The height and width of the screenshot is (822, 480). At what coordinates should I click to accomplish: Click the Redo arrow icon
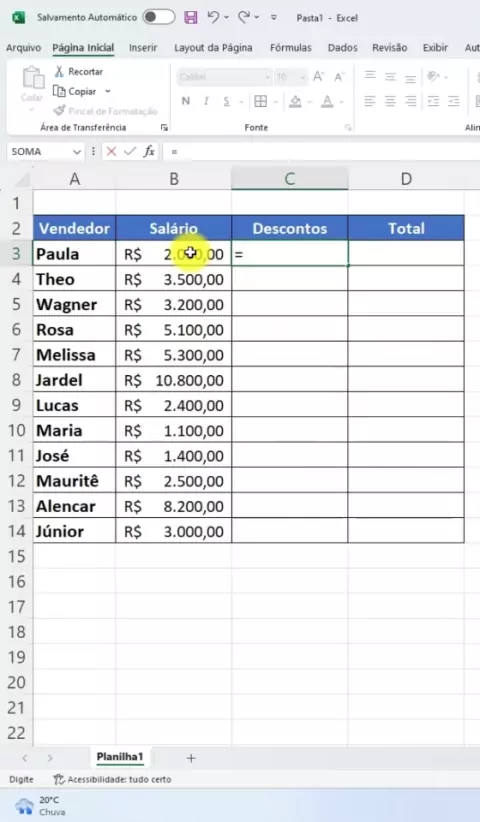244,17
